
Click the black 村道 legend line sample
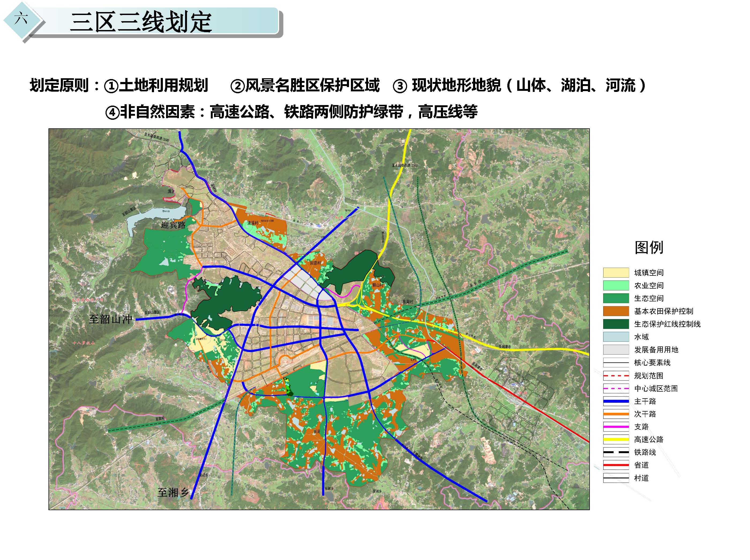616,478
